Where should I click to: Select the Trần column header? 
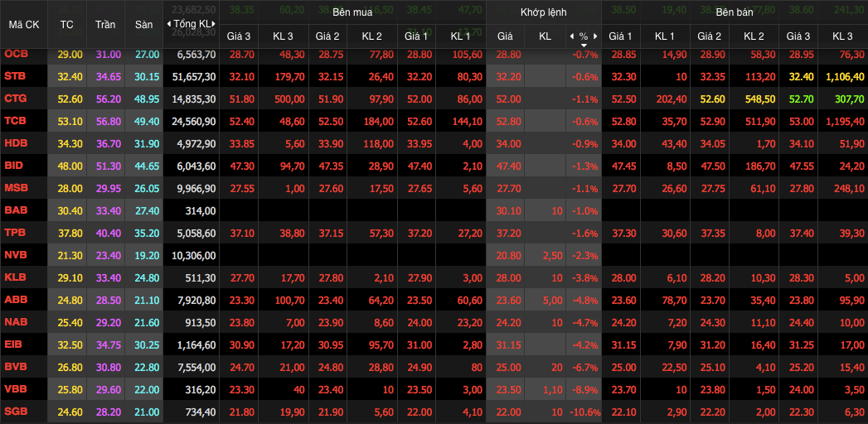coord(105,25)
